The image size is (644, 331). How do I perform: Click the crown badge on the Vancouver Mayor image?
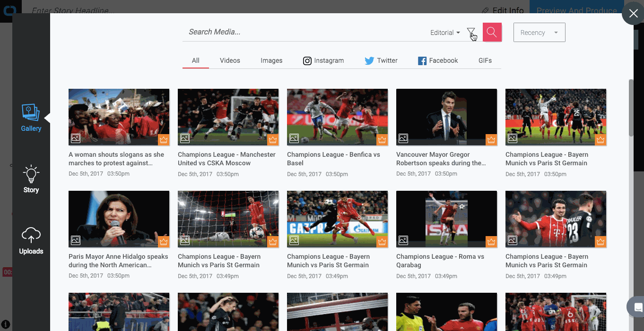(x=491, y=139)
